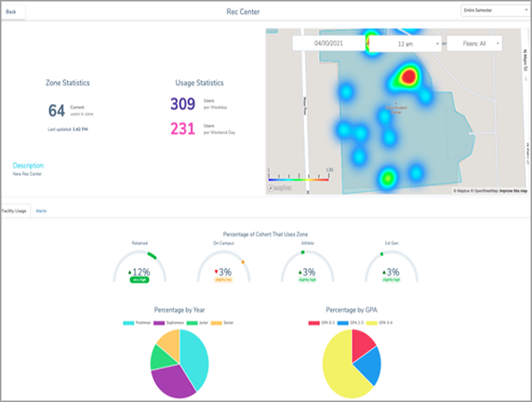
Task: Open the 12 am time dropdown
Action: 406,44
